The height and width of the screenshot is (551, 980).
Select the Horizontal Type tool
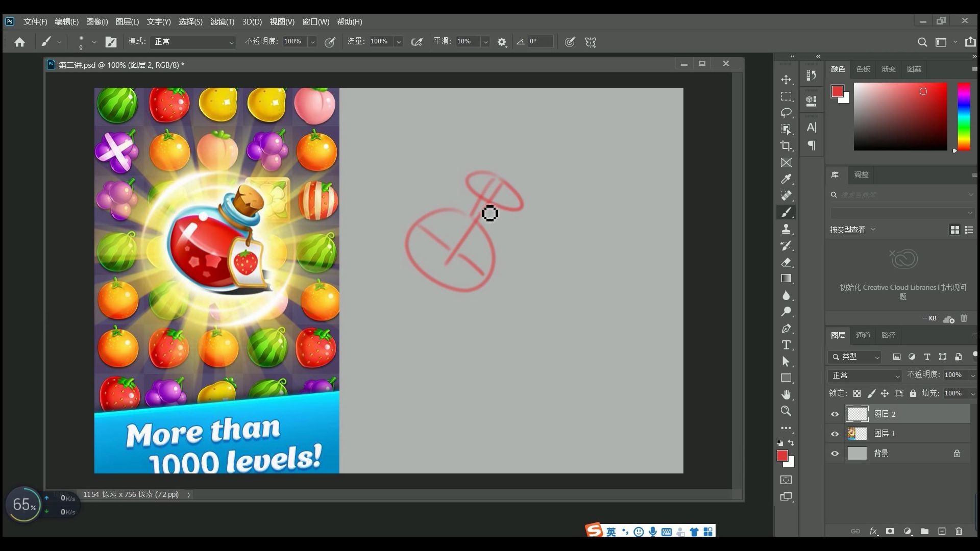[x=786, y=345]
